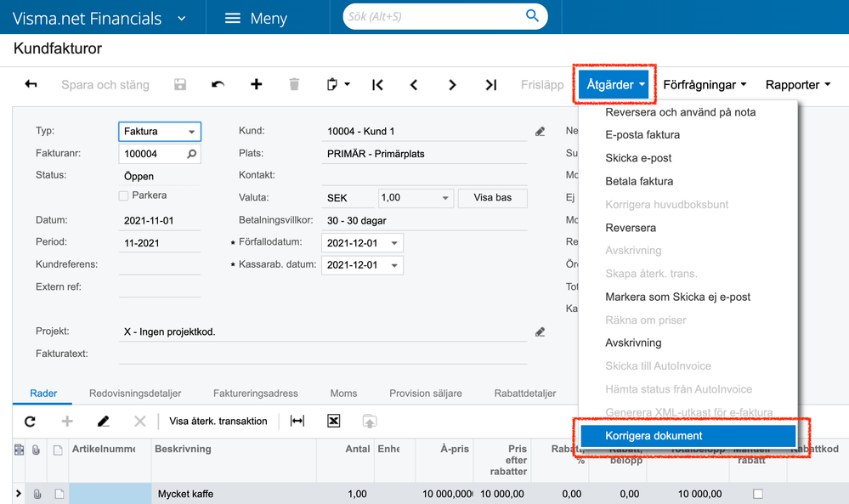
Task: Open the Moms tab
Action: click(x=344, y=394)
